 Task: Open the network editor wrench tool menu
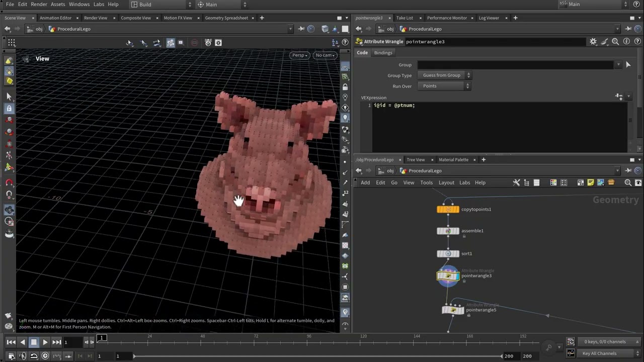(516, 183)
